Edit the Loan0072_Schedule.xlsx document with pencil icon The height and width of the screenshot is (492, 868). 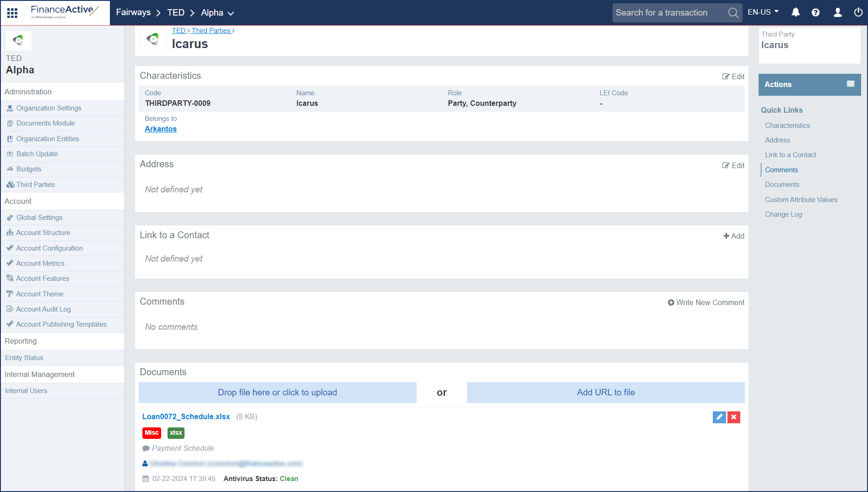tap(719, 417)
